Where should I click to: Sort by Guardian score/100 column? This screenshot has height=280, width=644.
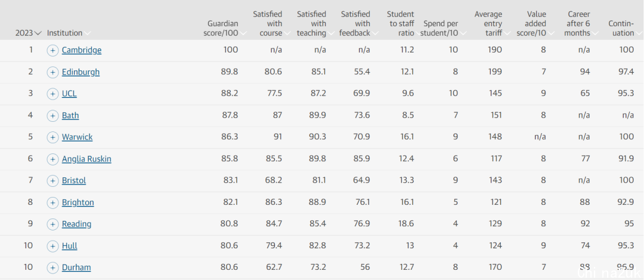click(224, 29)
